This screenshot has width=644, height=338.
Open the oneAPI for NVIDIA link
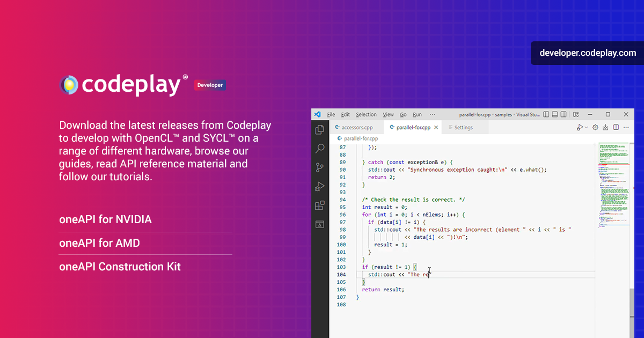[106, 219]
